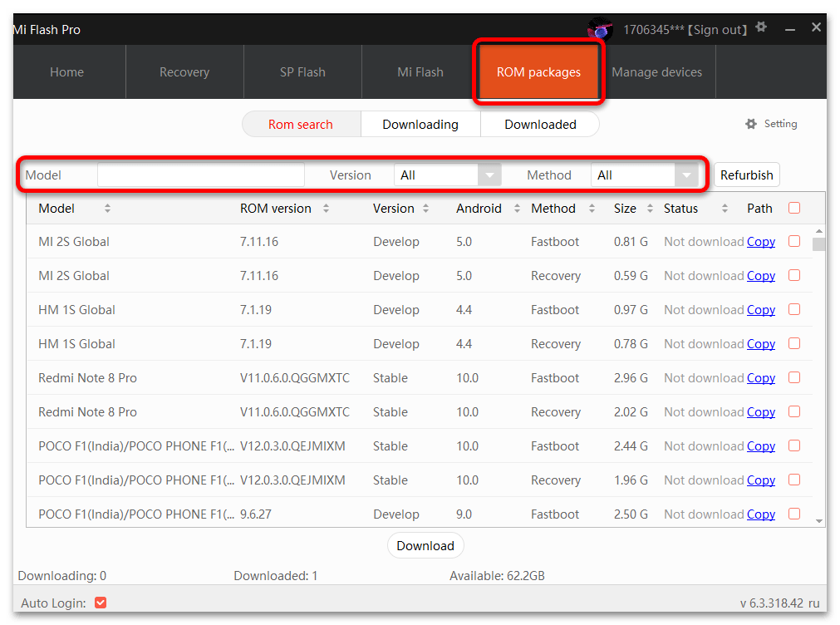The width and height of the screenshot is (840, 625).
Task: Copy path for POCO F1 1.96 G row
Action: pyautogui.click(x=761, y=480)
